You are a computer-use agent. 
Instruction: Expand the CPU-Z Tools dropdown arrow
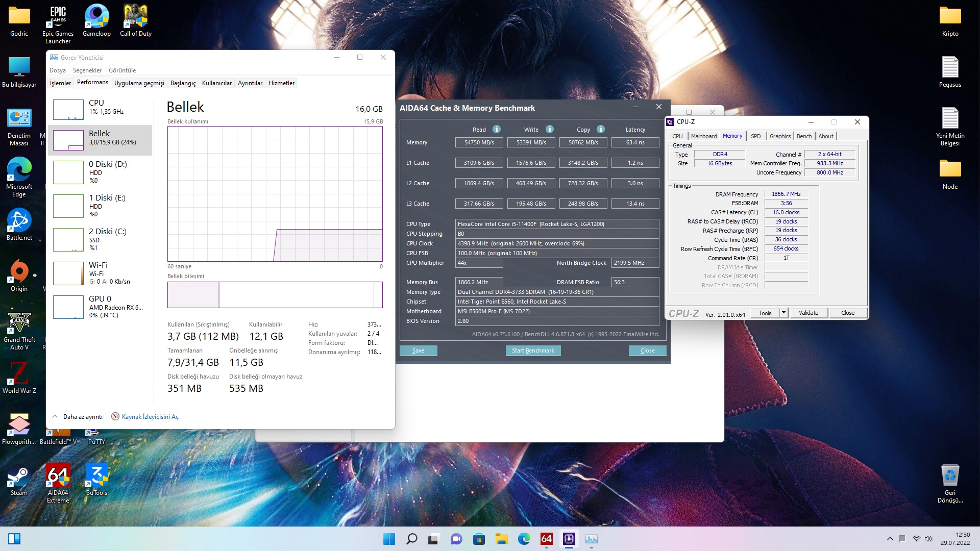(x=783, y=313)
